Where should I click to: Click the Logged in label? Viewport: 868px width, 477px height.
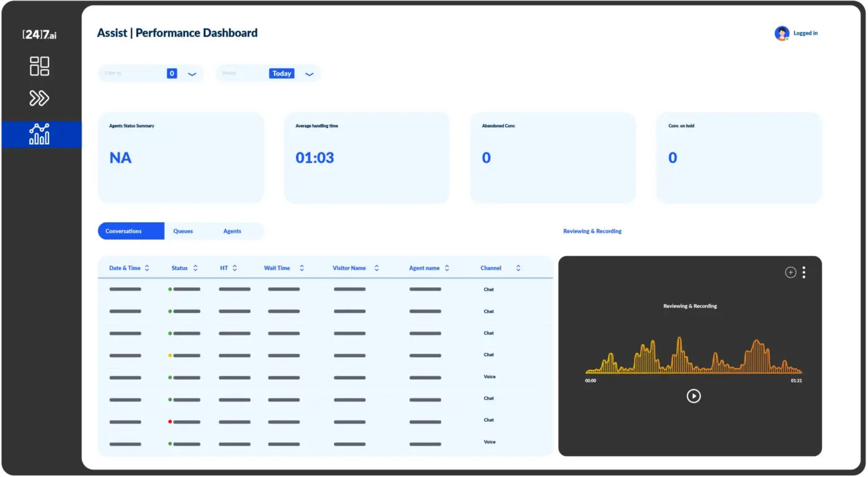(x=805, y=33)
